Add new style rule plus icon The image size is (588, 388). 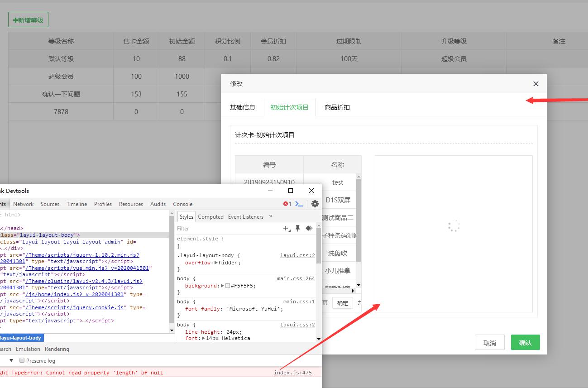286,229
